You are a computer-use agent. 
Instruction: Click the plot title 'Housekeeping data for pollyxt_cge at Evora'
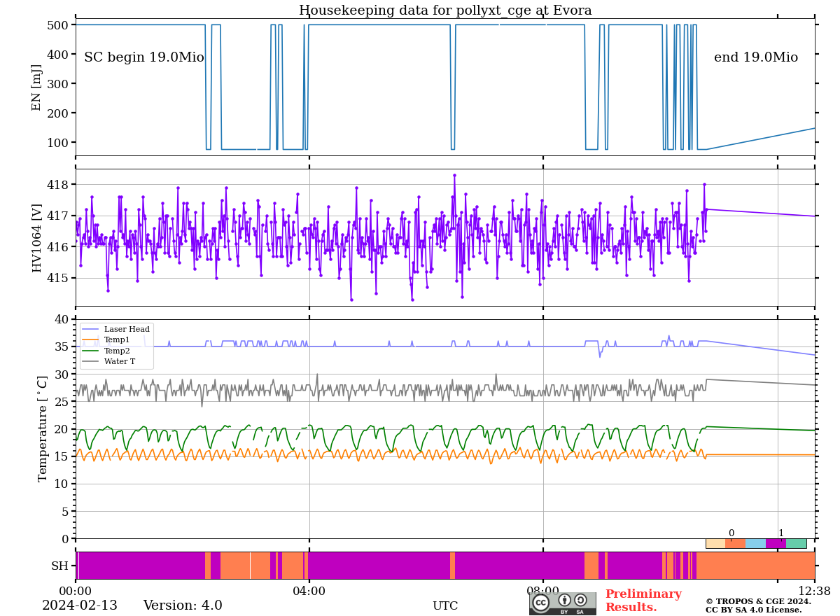(x=445, y=10)
